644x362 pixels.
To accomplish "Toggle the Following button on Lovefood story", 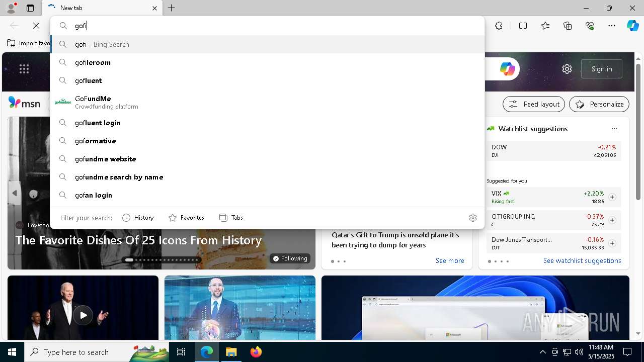I will coord(290,258).
